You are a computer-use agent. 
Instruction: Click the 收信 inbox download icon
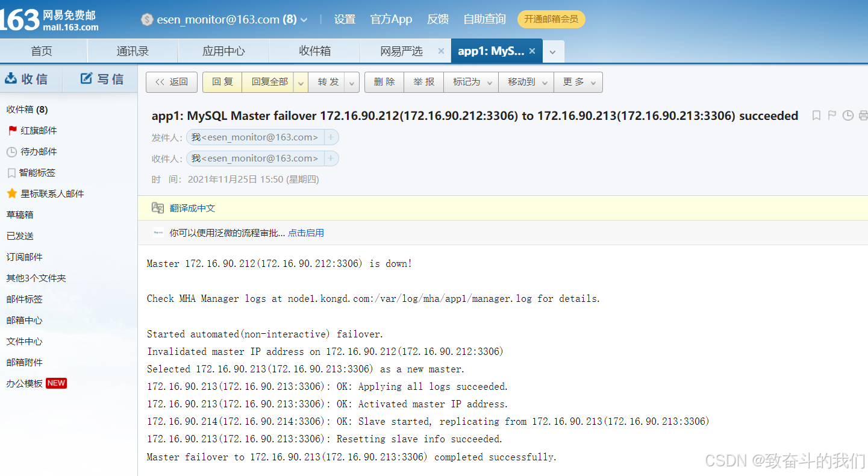tap(11, 78)
